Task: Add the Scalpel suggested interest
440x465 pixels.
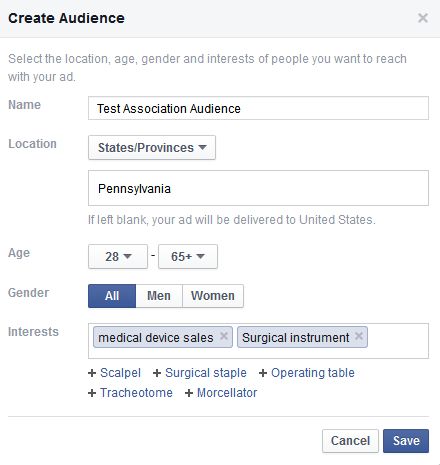Action: click(114, 373)
